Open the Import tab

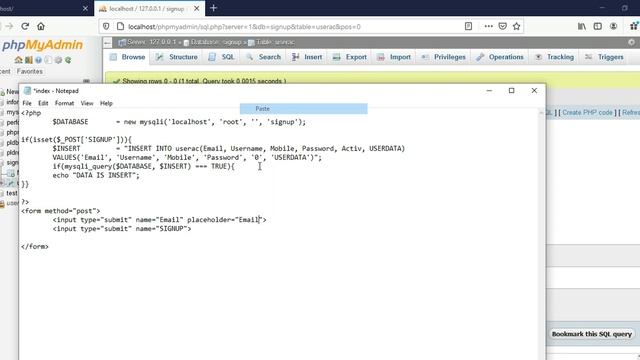tap(394, 57)
